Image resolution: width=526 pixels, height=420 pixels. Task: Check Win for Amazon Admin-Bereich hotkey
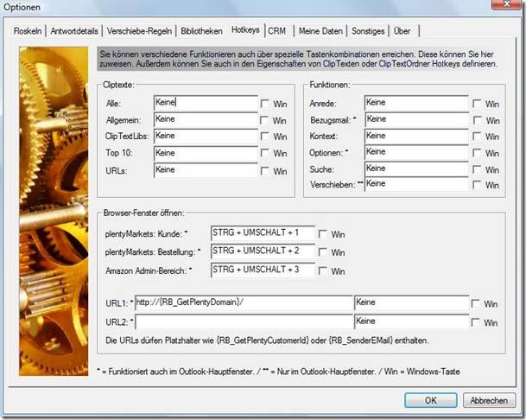pyautogui.click(x=323, y=271)
